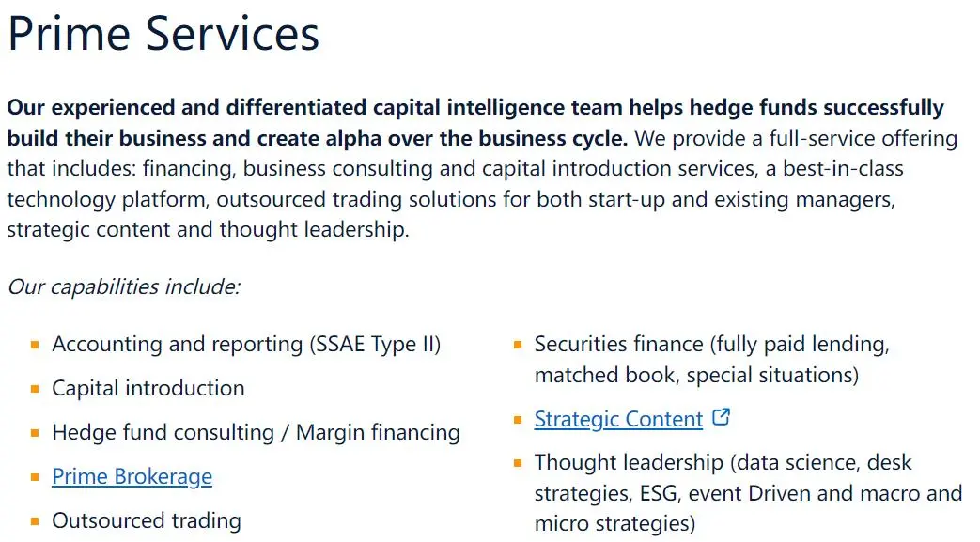
Task: Click the orange bullet before Strategic Content
Action: (x=518, y=420)
